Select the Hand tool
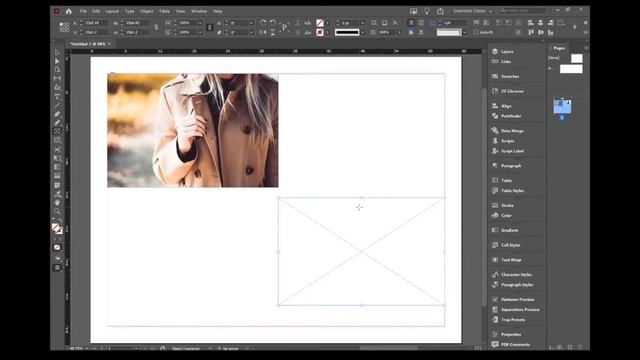The height and width of the screenshot is (360, 640). pos(57,202)
